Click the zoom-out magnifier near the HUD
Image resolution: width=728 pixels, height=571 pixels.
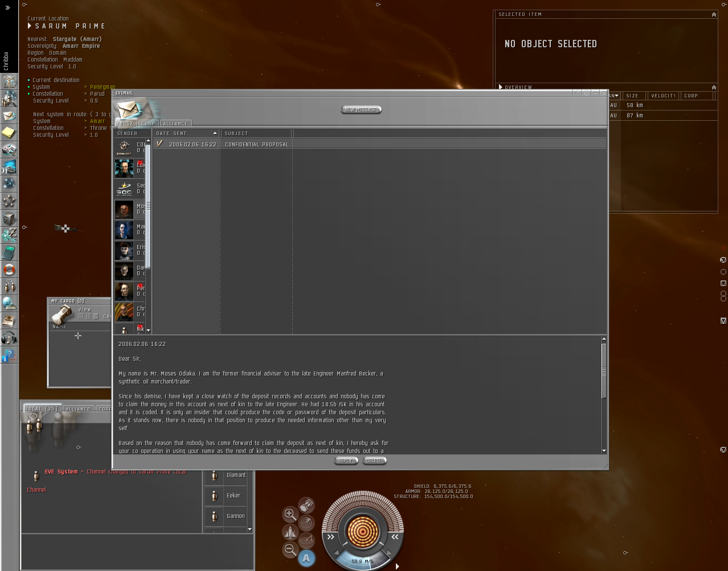(x=290, y=549)
